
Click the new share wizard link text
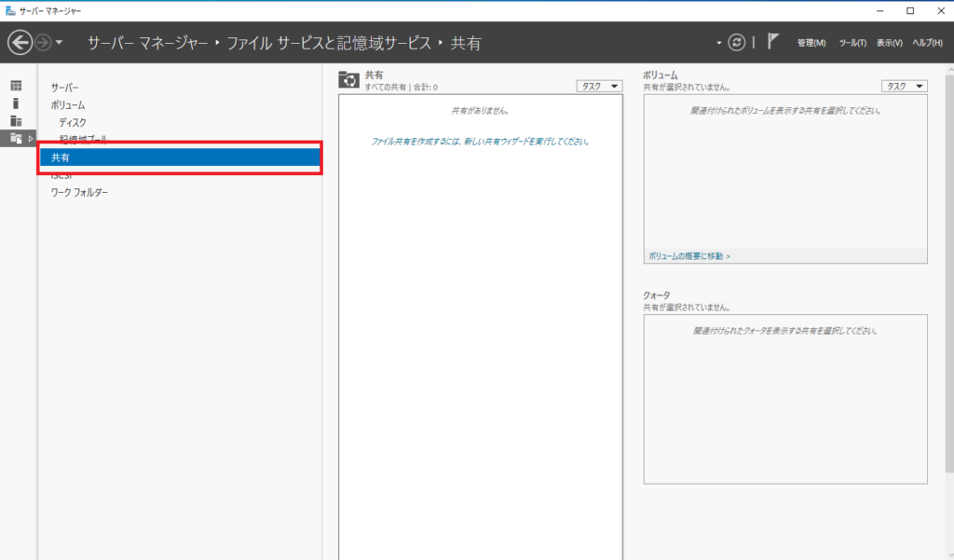click(480, 142)
